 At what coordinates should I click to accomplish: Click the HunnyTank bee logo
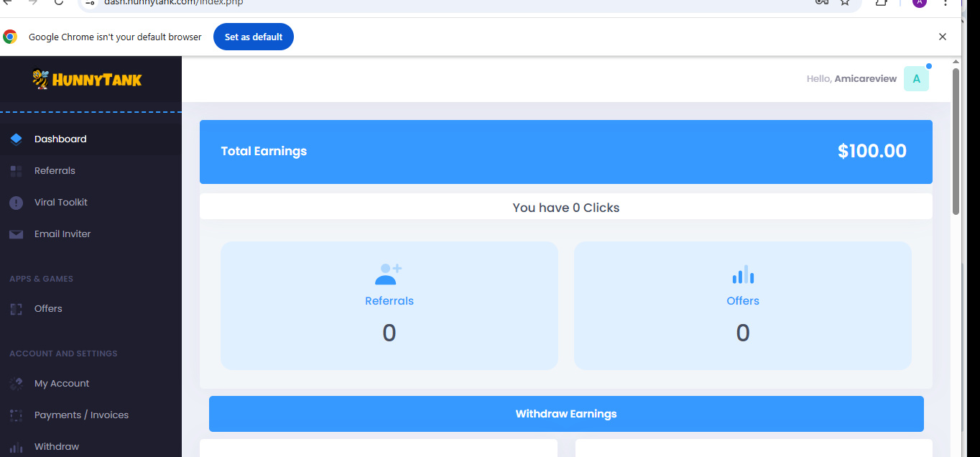coord(88,79)
